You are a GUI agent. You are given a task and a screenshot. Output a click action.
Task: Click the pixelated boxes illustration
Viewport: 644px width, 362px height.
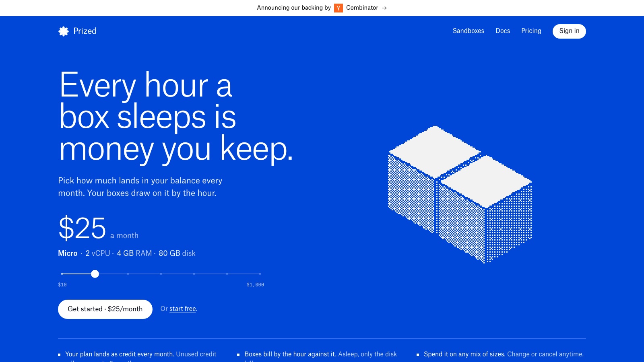[460, 195]
